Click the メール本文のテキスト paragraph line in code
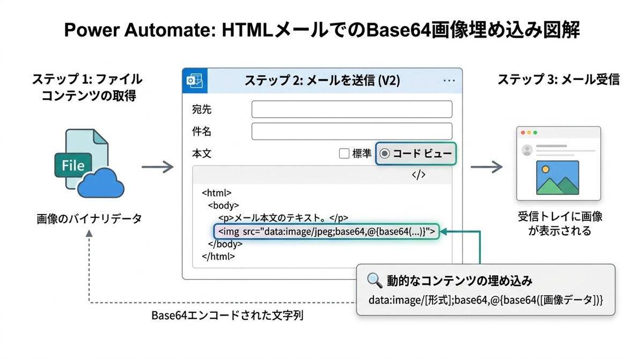This screenshot has width=644, height=359. pos(283,218)
